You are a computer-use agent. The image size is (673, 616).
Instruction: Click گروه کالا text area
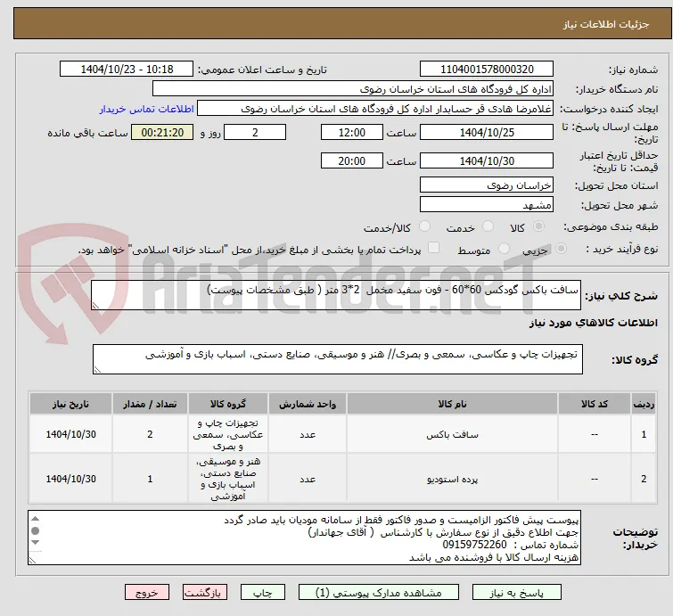[337, 359]
